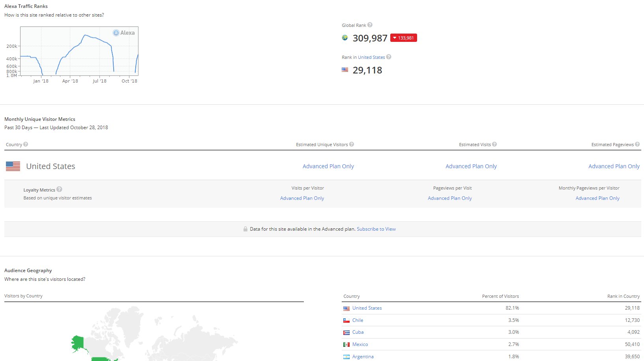Viewport: 644px width, 361px height.
Task: Open Subscribe to View link
Action: pyautogui.click(x=376, y=229)
